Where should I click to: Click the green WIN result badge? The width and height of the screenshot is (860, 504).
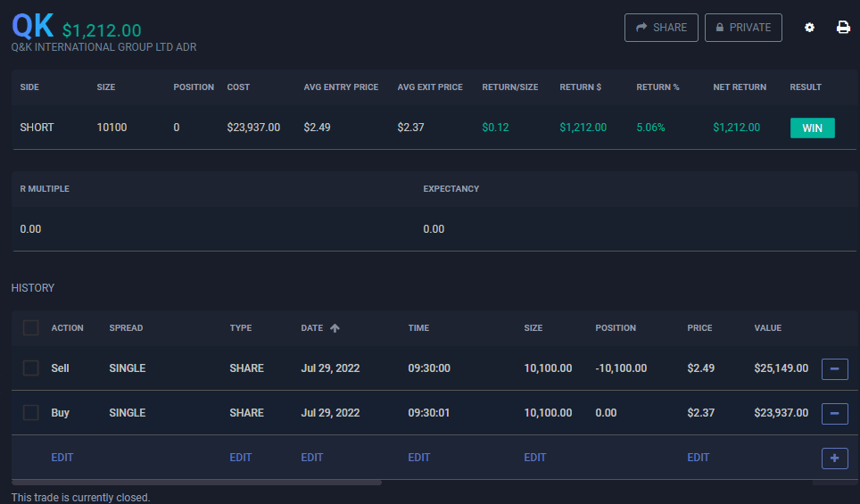point(812,128)
